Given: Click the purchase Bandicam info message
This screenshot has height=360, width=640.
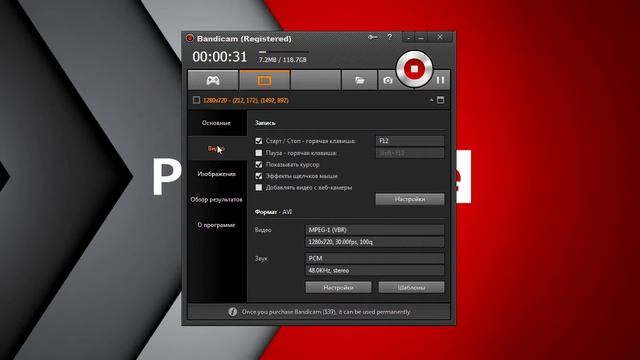Looking at the screenshot, I should click(326, 312).
